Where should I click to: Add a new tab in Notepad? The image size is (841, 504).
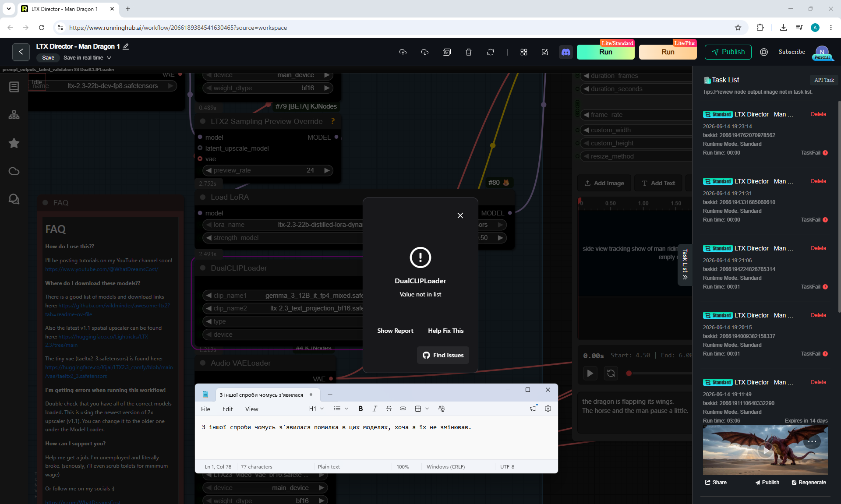point(330,395)
